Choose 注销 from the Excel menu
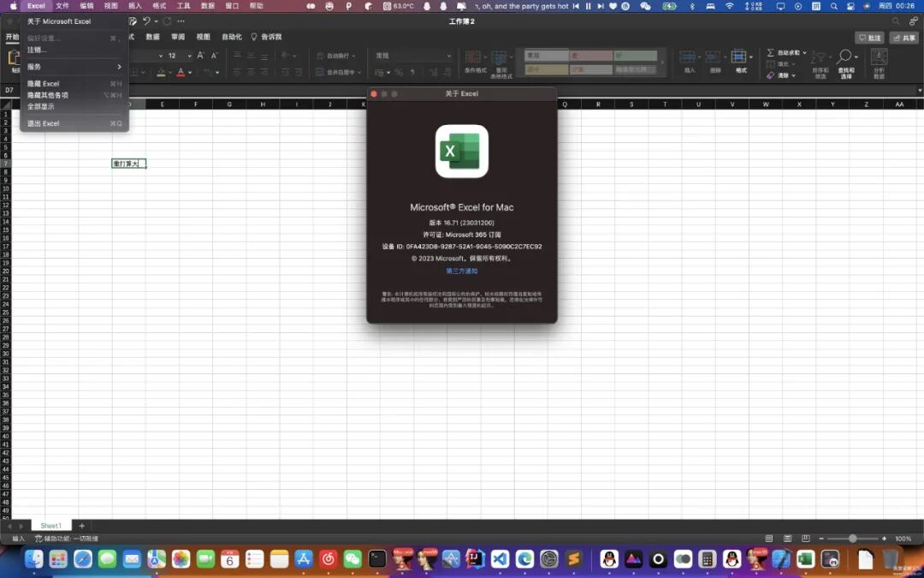Screen dimensions: 924x578 point(37,50)
